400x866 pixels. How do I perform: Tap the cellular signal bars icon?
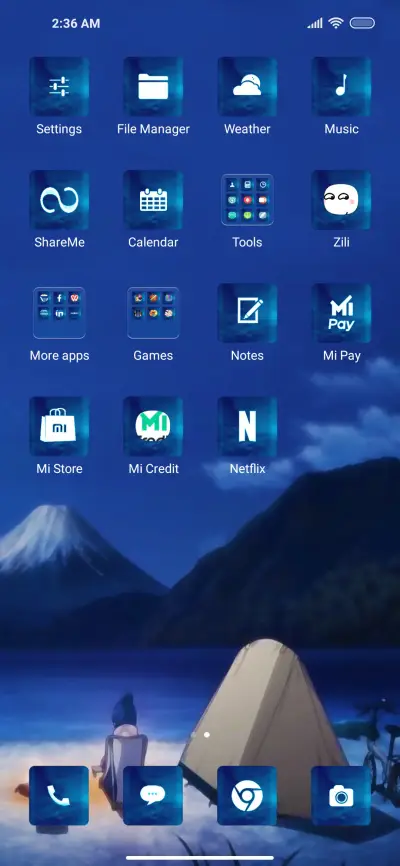tap(315, 23)
